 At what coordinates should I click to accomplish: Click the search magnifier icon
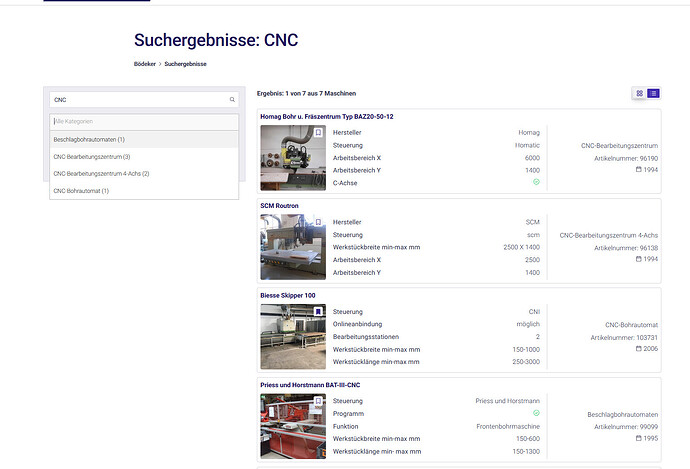232,100
